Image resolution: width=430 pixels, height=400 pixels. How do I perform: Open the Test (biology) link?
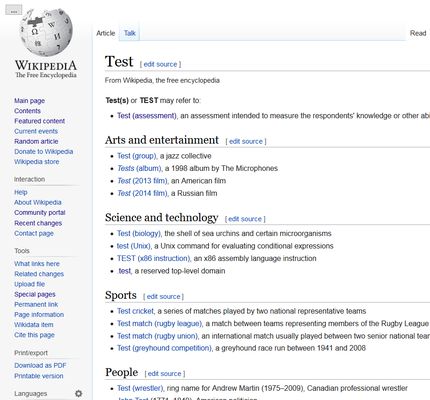click(139, 233)
